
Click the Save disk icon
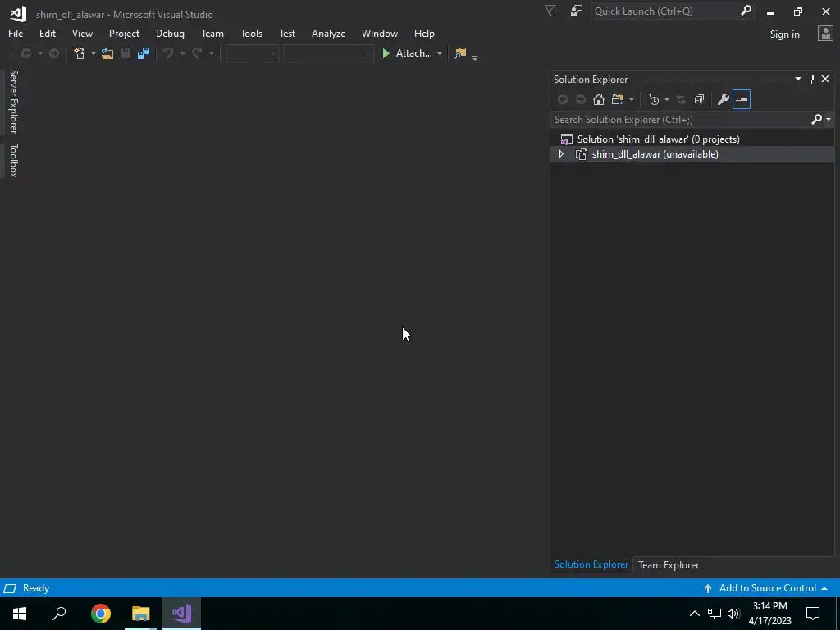[x=126, y=53]
